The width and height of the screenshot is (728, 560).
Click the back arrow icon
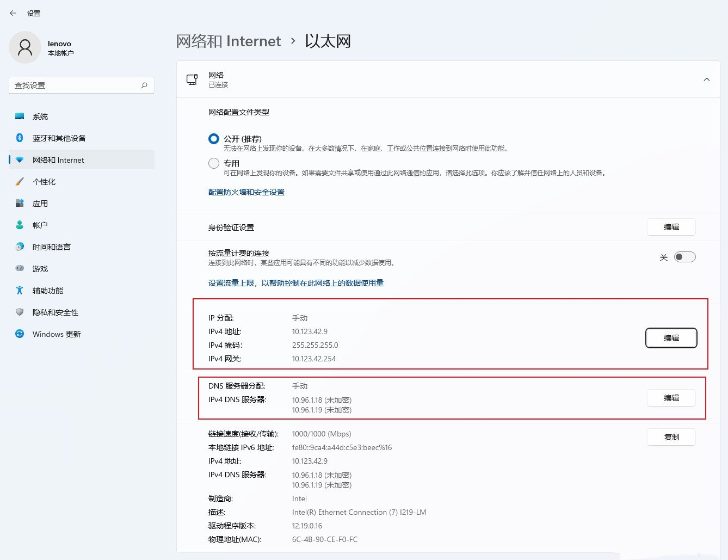click(x=13, y=13)
